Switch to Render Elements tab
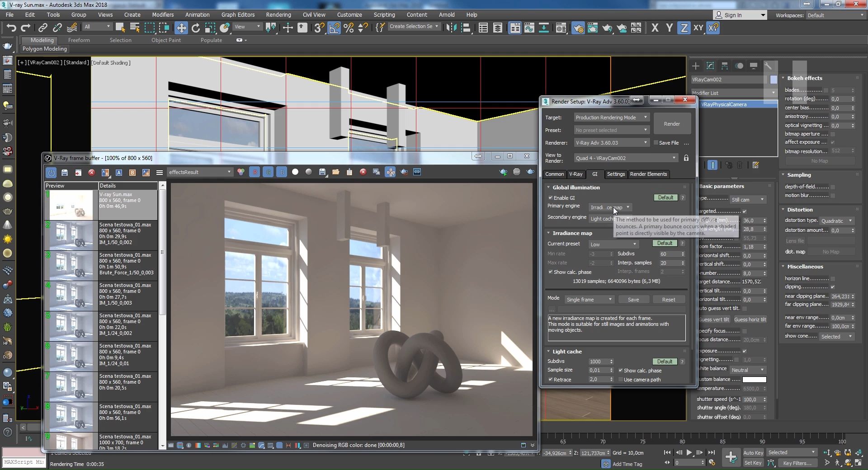This screenshot has width=868, height=470. pyautogui.click(x=648, y=174)
